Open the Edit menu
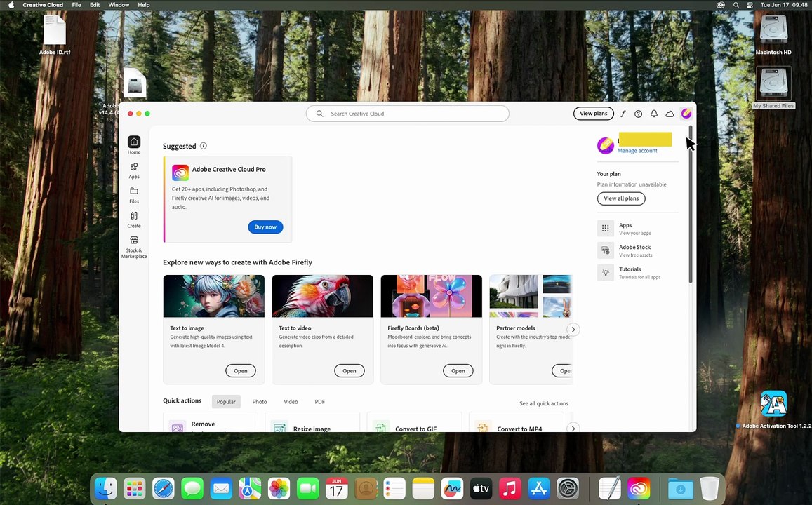This screenshot has height=505, width=812. click(95, 5)
